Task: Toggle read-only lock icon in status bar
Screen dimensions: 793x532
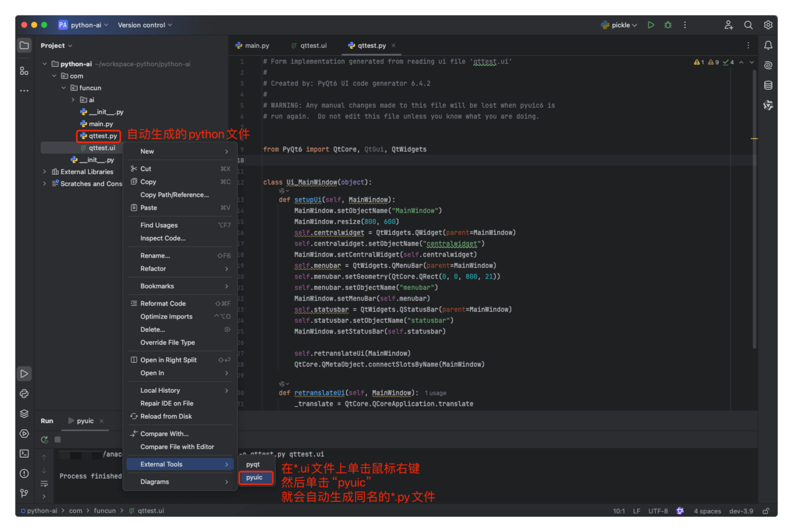Action: [x=766, y=511]
